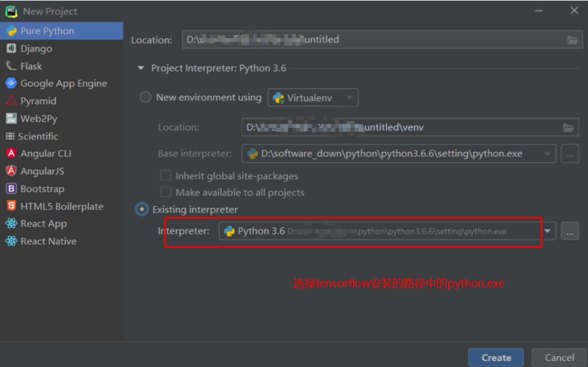Viewport: 588px width, 367px height.
Task: Select the Flask horn icon
Action: click(11, 66)
